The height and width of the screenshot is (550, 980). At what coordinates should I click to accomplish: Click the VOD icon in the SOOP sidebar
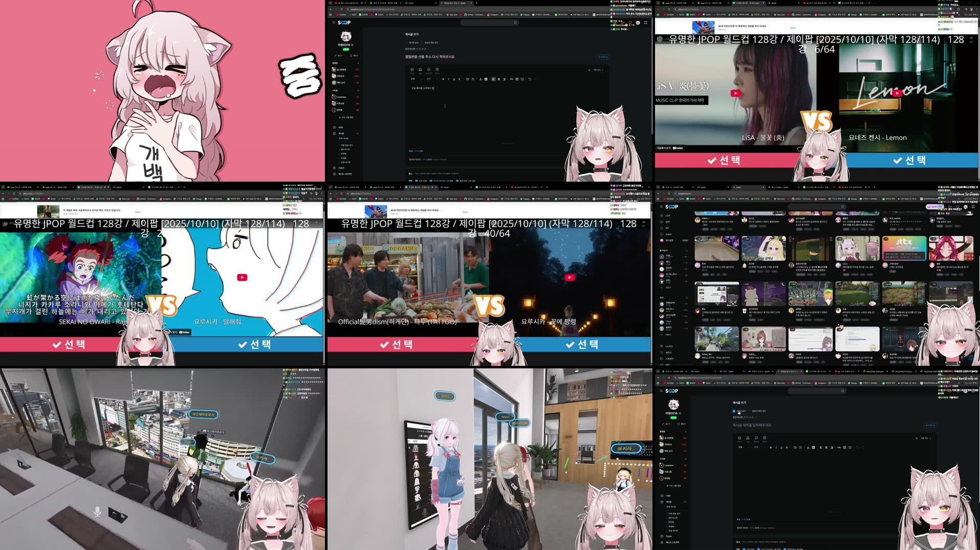coord(662,496)
